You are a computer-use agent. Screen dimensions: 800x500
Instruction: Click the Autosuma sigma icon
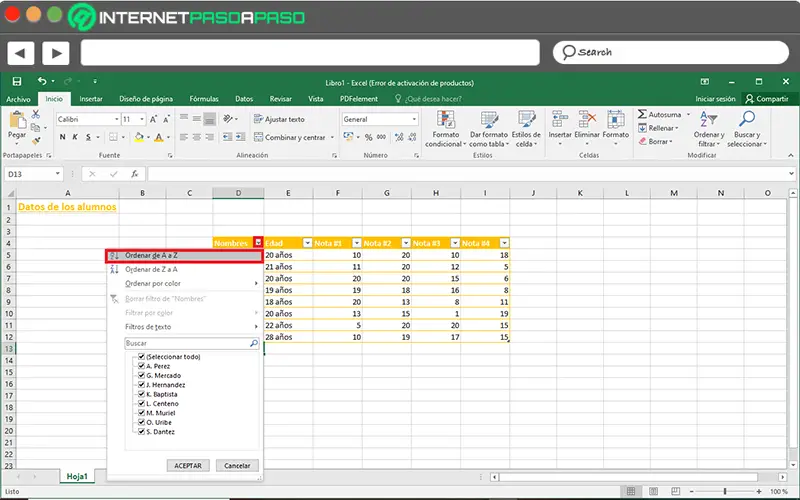tap(643, 115)
